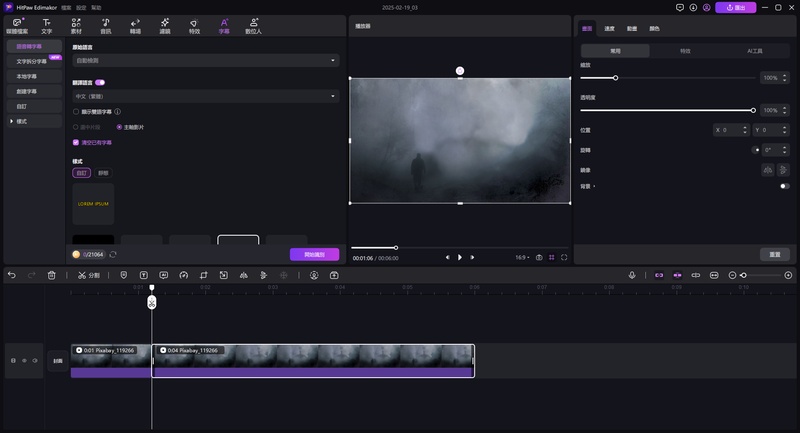The height and width of the screenshot is (433, 800).
Task: Click the microphone voice-over icon
Action: 632,275
